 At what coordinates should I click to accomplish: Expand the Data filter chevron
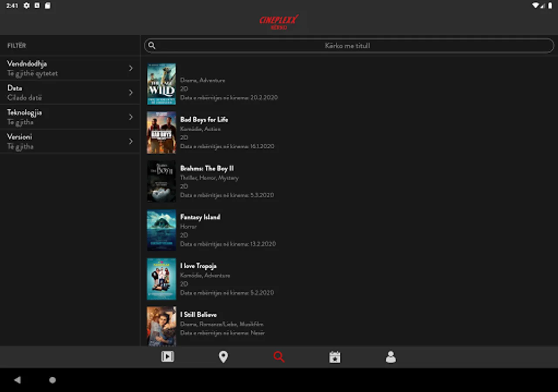(x=131, y=92)
